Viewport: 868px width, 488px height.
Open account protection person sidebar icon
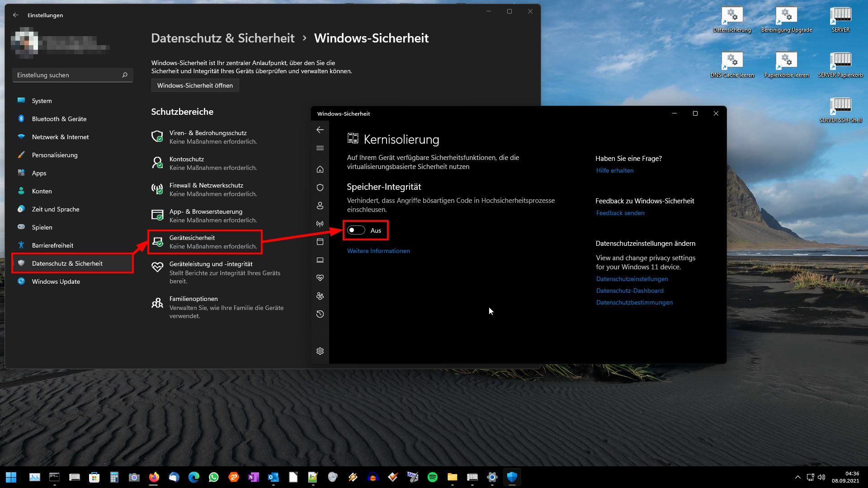point(320,206)
